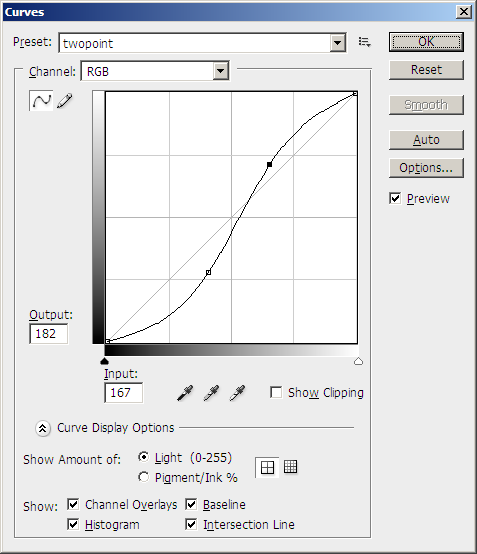This screenshot has width=477, height=554.
Task: Click the Options... button
Action: tap(426, 168)
